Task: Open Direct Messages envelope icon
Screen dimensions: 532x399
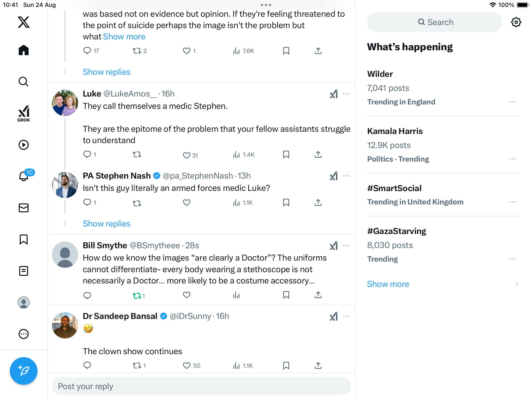Action: (x=24, y=208)
